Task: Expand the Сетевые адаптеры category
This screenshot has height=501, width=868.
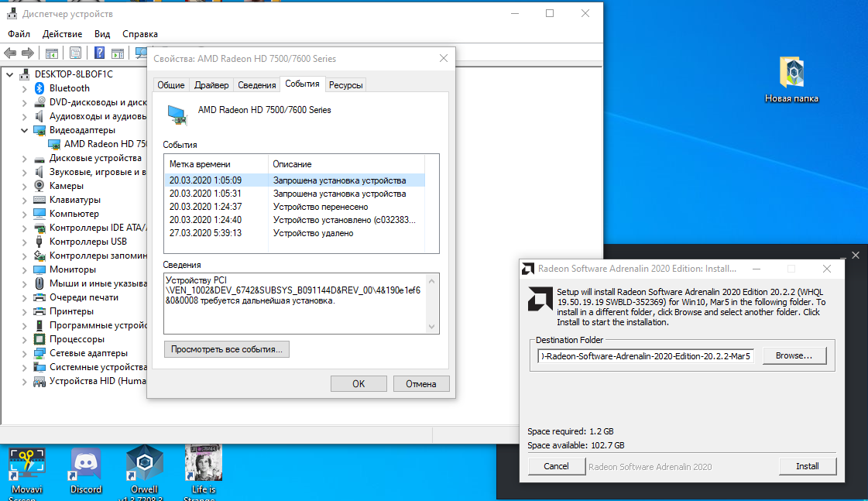Action: [x=25, y=353]
